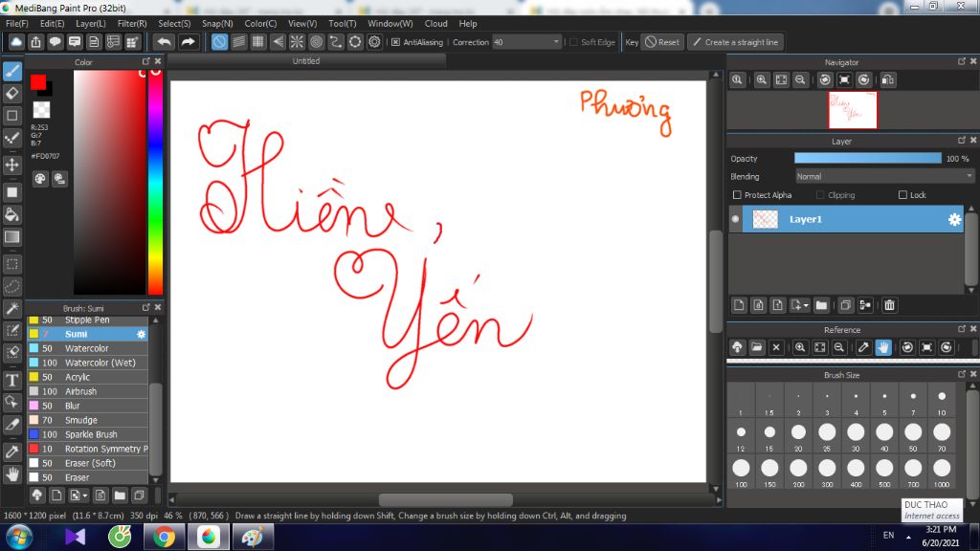Screen dimensions: 980x551
Task: Toggle AntiAliasing checkbox
Action: pyautogui.click(x=395, y=42)
